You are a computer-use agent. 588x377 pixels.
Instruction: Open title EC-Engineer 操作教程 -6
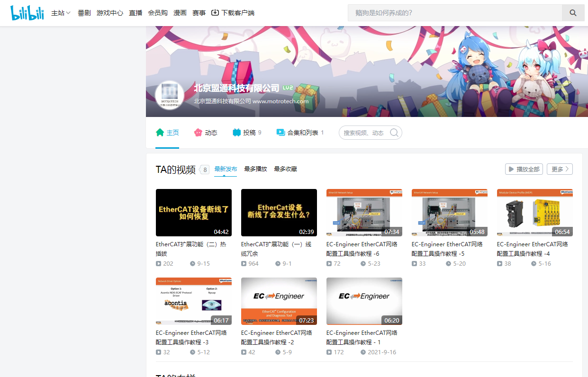click(362, 249)
